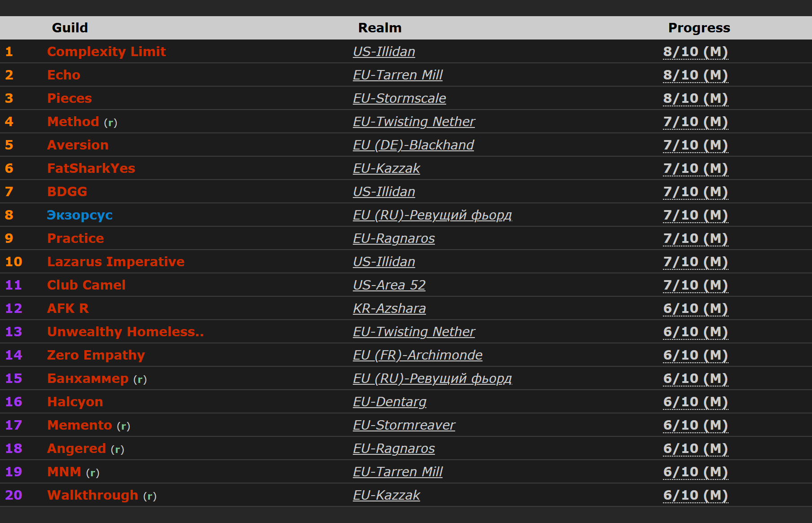Click Unwealthy Homeless.. guild name
812x523 pixels.
coord(125,332)
